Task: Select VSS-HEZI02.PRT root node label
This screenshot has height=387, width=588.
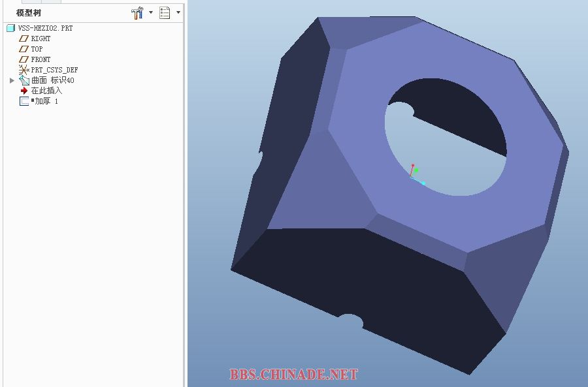Action: [45, 28]
